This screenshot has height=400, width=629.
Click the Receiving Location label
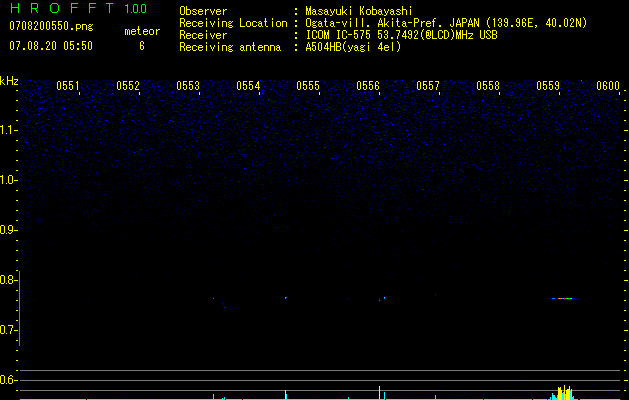click(233, 23)
